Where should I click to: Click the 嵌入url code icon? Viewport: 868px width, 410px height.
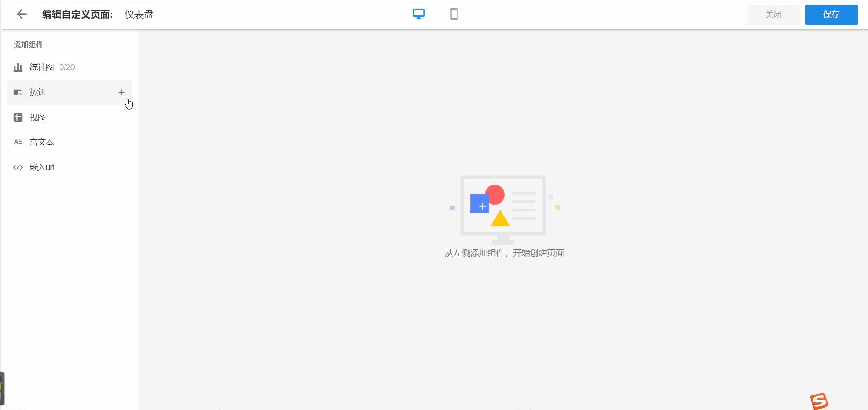(x=18, y=167)
